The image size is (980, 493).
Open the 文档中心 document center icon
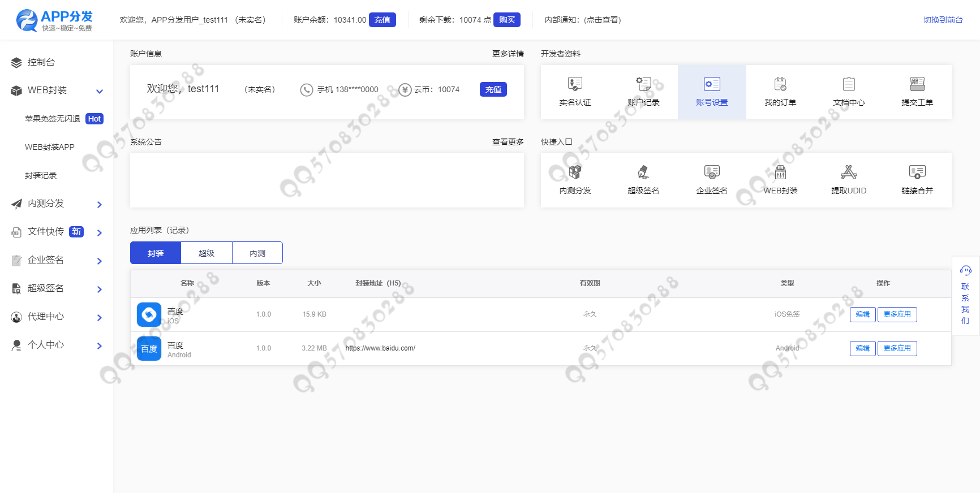849,85
